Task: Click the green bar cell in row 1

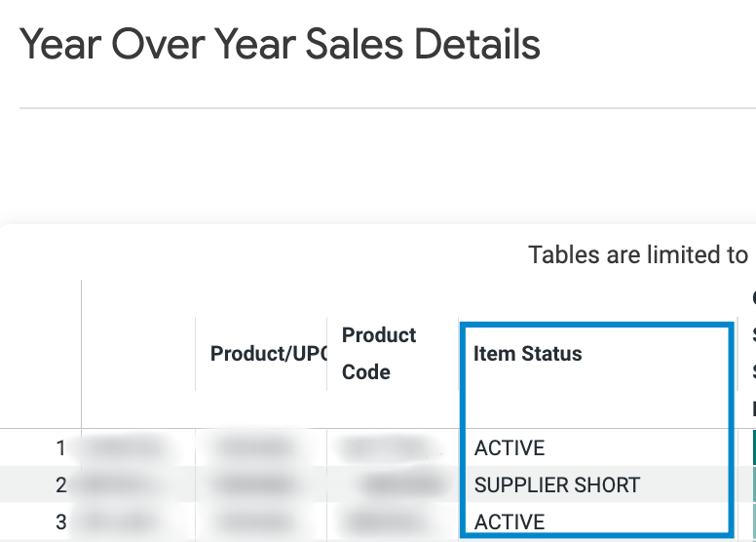Action: click(754, 447)
